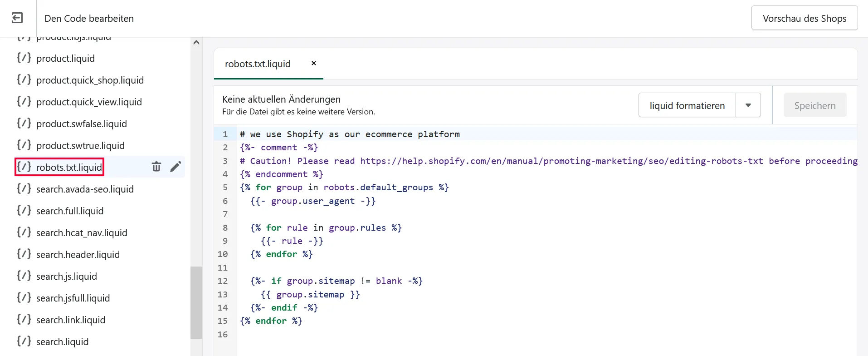Click the help.shopify.com URL in line 3
Viewport: 868px width, 356px height.
pyautogui.click(x=561, y=161)
